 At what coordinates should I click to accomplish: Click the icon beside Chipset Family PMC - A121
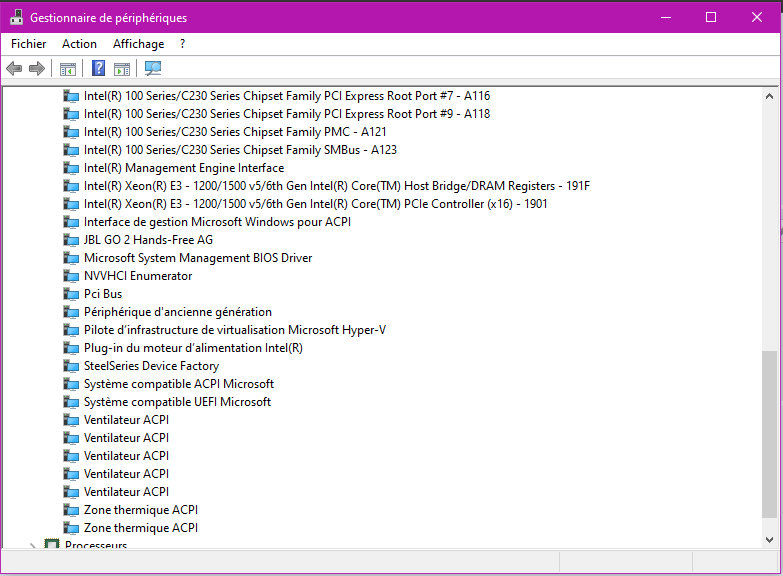pos(71,132)
